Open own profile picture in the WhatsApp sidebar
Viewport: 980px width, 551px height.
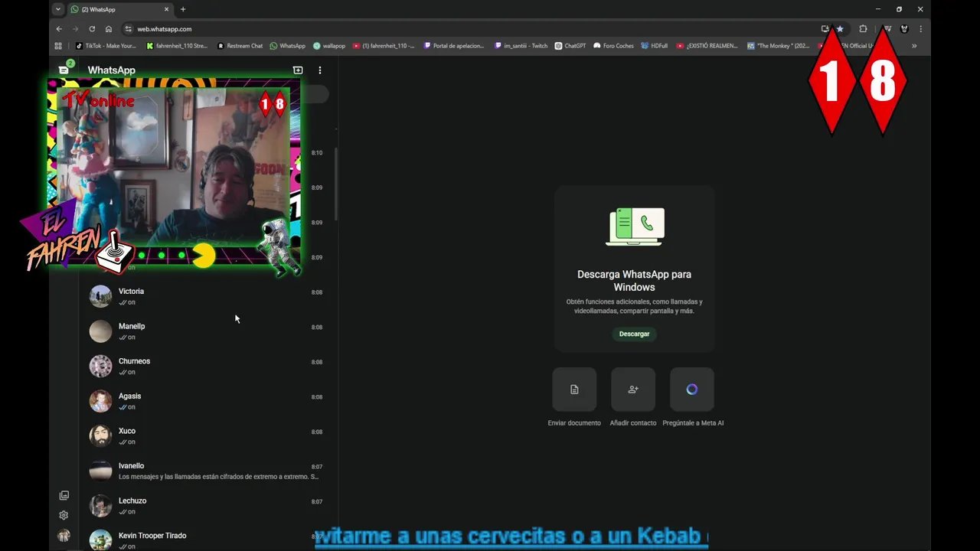pyautogui.click(x=64, y=536)
